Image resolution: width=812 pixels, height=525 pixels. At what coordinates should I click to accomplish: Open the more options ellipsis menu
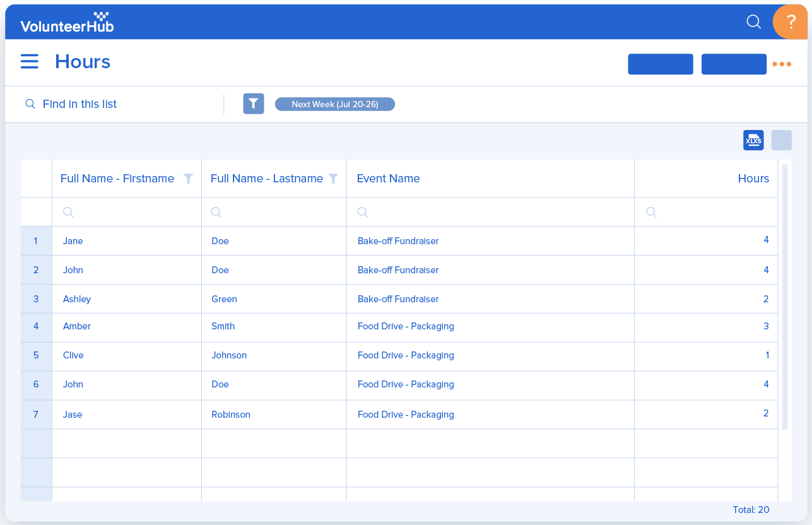click(782, 63)
